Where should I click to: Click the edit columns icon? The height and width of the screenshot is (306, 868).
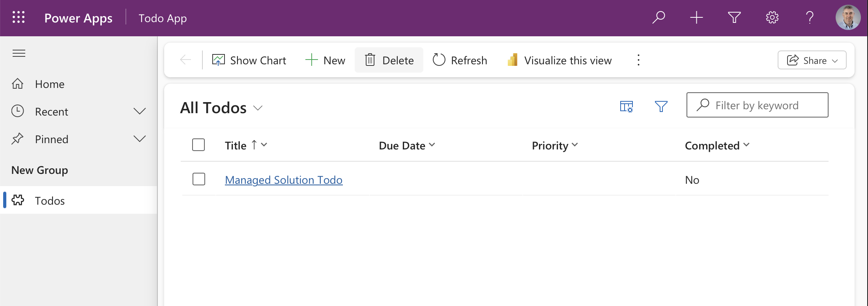627,106
